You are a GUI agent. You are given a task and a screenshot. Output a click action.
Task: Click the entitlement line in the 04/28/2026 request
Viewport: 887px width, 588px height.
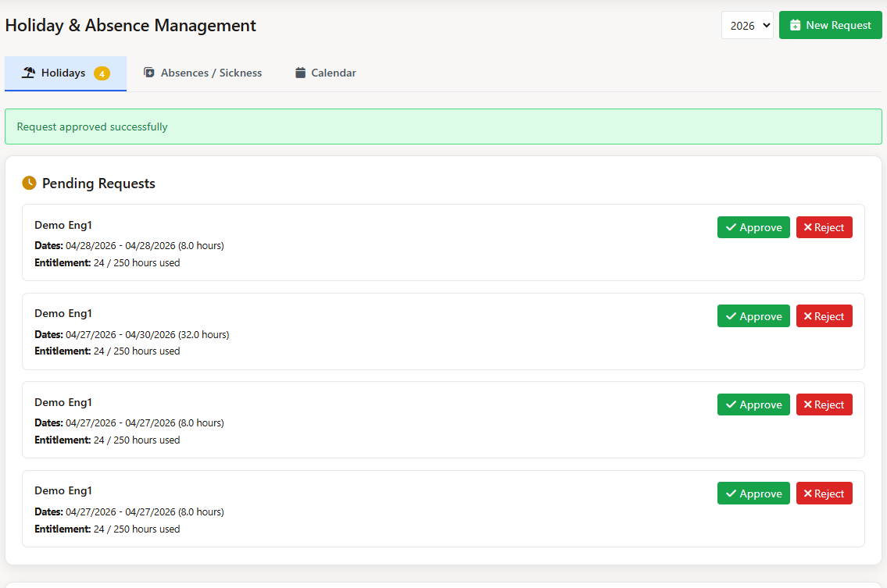tap(108, 263)
